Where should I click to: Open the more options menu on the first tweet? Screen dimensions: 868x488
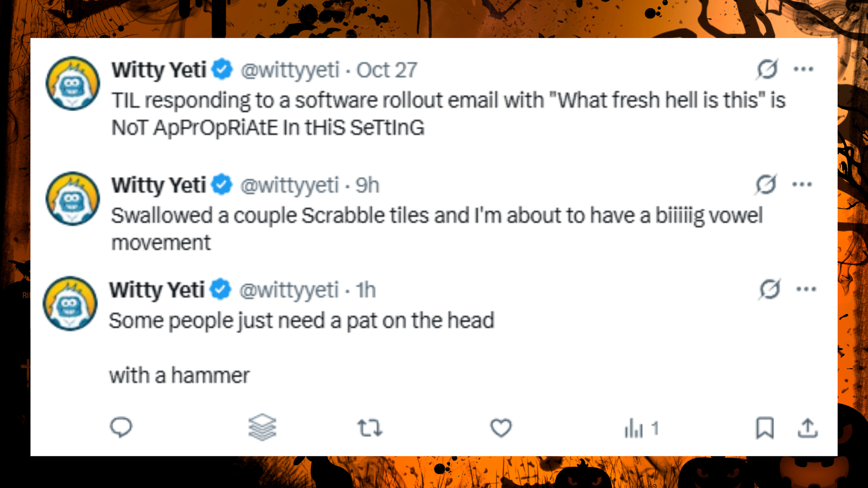(x=804, y=69)
